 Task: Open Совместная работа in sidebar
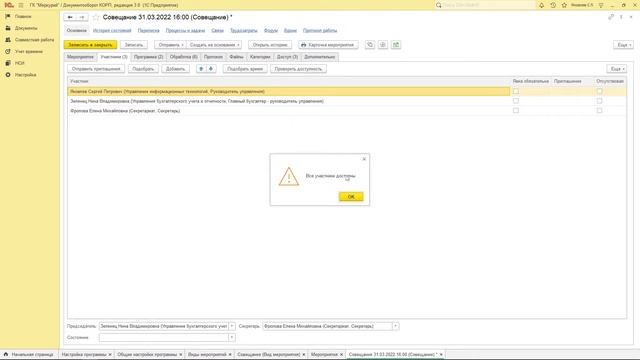click(x=34, y=40)
